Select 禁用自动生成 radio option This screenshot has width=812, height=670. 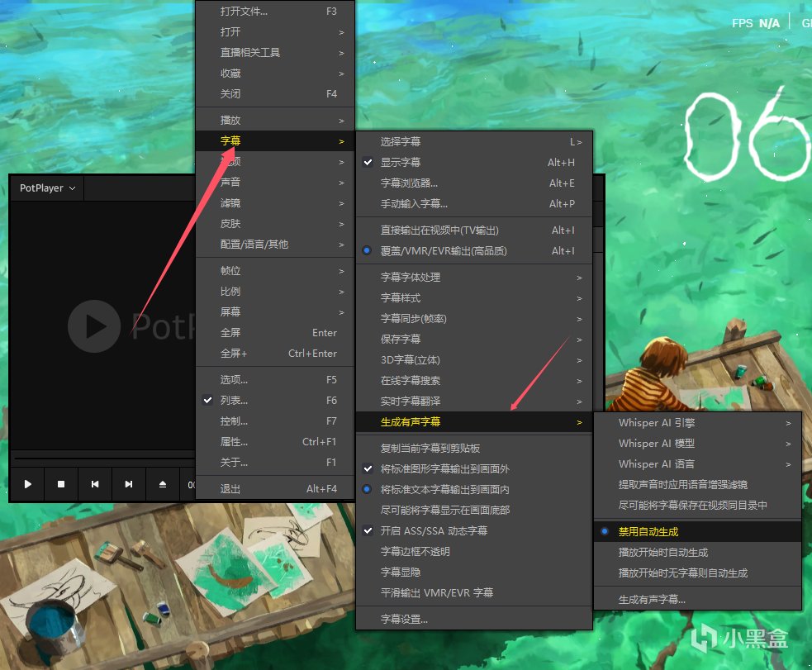click(x=697, y=532)
